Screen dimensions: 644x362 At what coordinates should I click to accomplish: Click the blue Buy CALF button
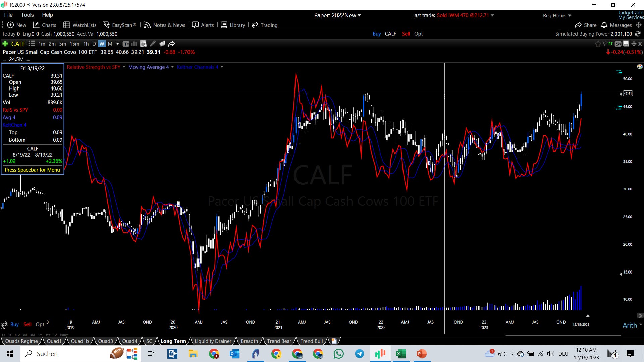point(377,34)
